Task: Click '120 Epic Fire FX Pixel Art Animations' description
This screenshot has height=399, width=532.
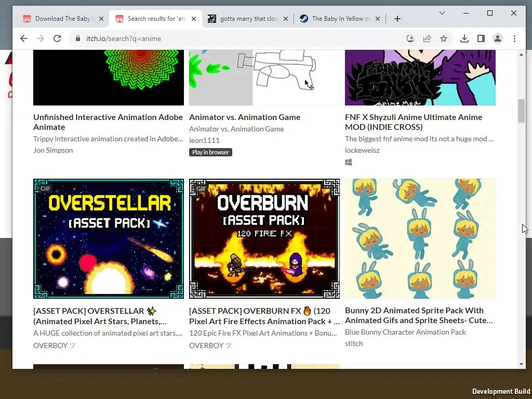Action: [x=263, y=334]
